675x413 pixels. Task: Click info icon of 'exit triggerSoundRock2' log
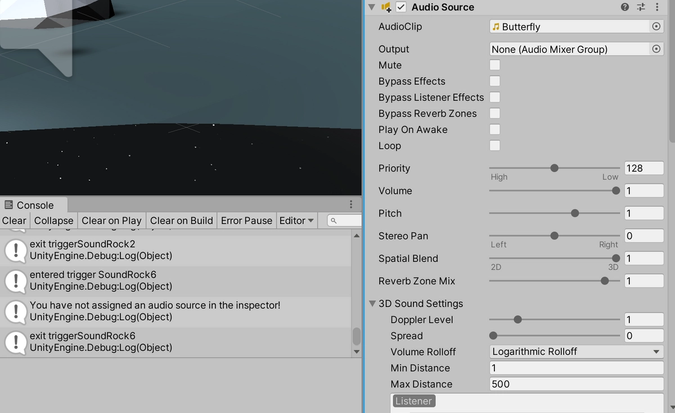tap(16, 250)
